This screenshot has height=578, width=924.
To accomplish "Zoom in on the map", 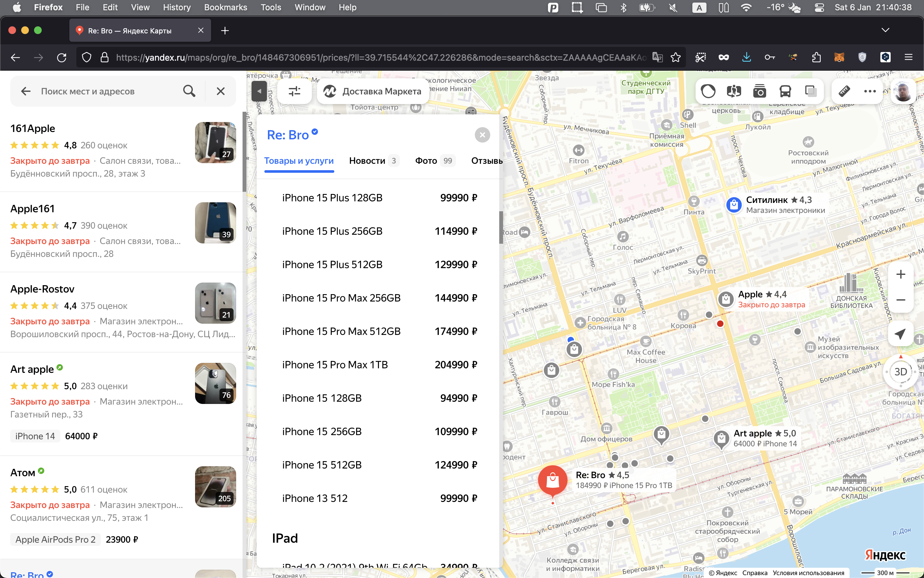I will 901,274.
